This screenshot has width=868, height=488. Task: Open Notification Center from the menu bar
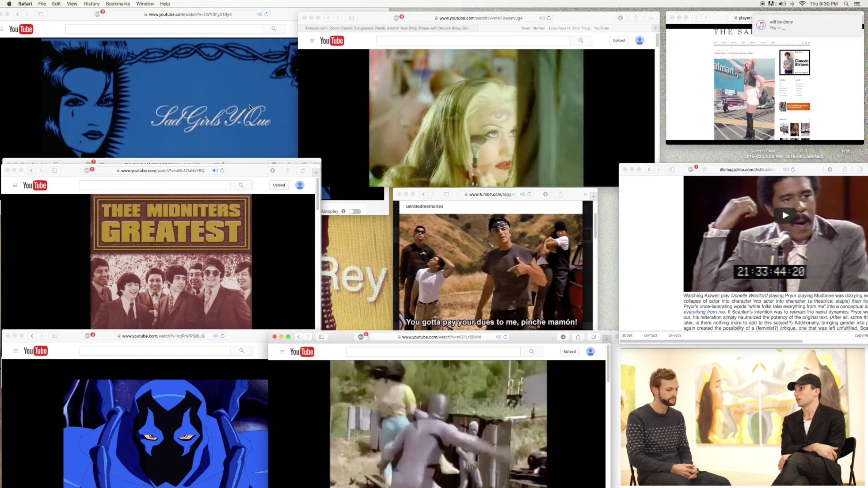(857, 4)
